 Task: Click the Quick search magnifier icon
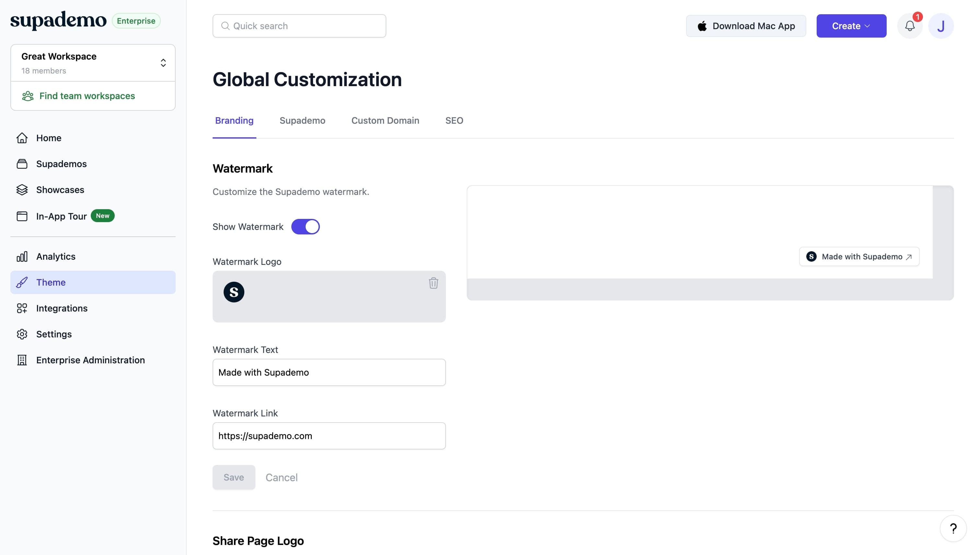pos(226,26)
